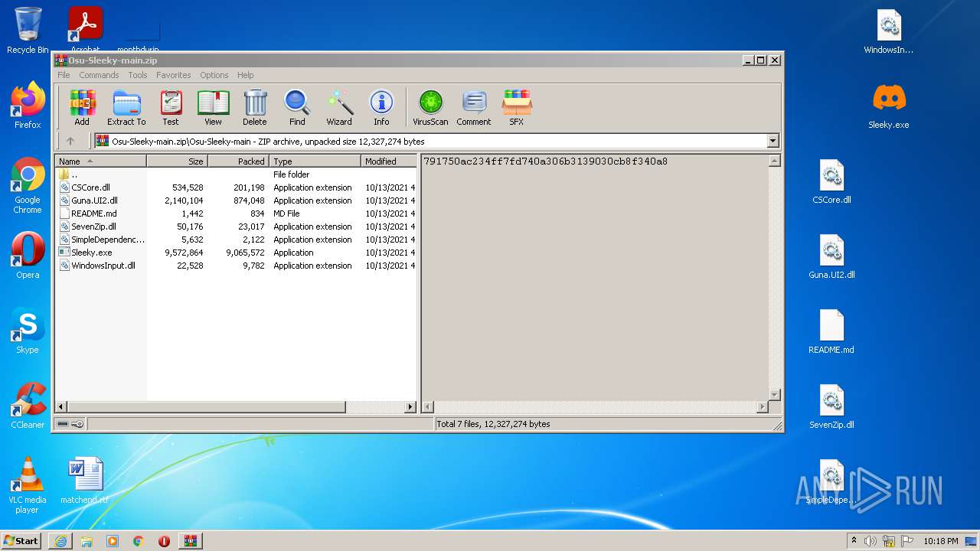Screen dimensions: 980x551
Task: Open Internet Explorer from taskbar
Action: click(60, 540)
